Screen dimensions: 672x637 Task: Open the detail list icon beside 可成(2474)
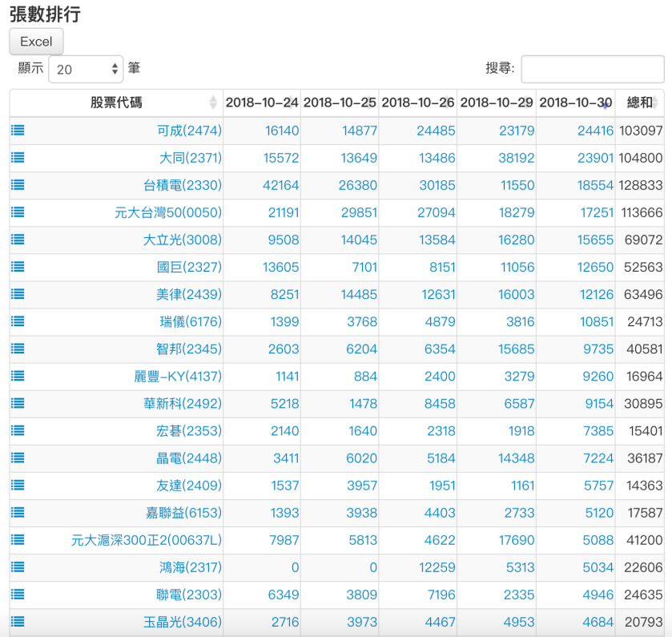17,130
